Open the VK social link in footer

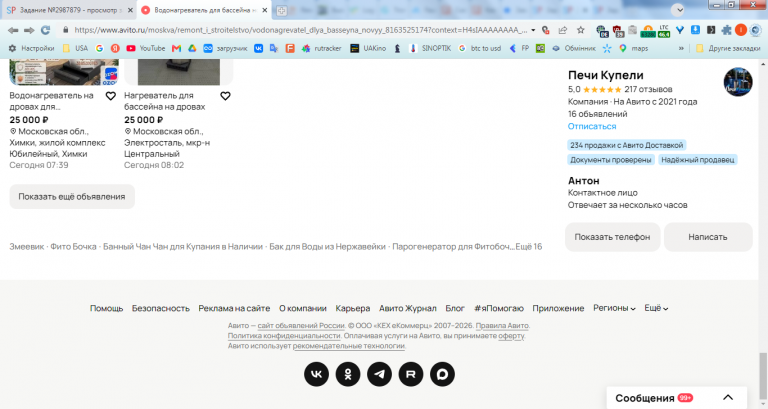click(316, 374)
